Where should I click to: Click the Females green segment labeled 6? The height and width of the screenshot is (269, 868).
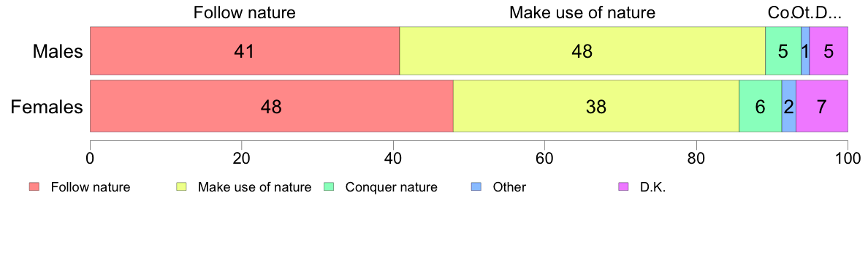tap(760, 106)
